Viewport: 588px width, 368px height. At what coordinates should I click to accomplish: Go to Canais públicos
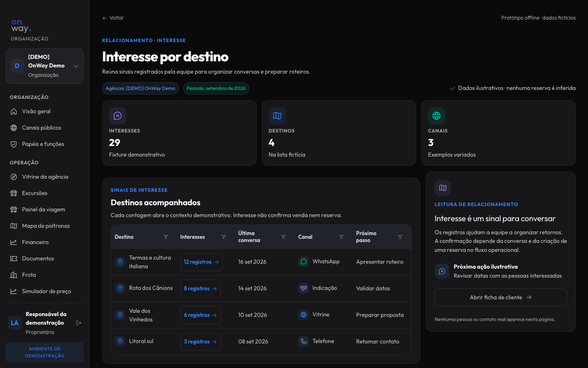click(45, 128)
